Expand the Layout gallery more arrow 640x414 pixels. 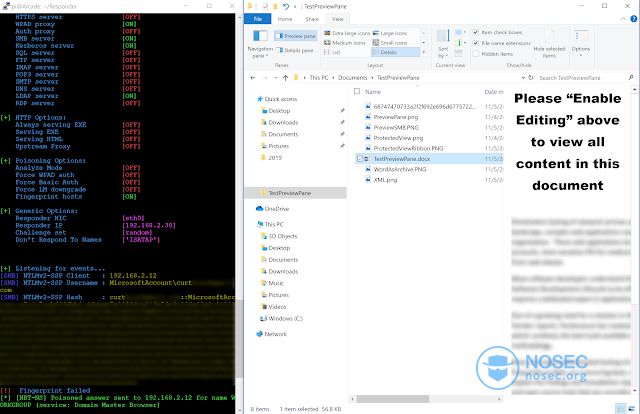tap(424, 52)
